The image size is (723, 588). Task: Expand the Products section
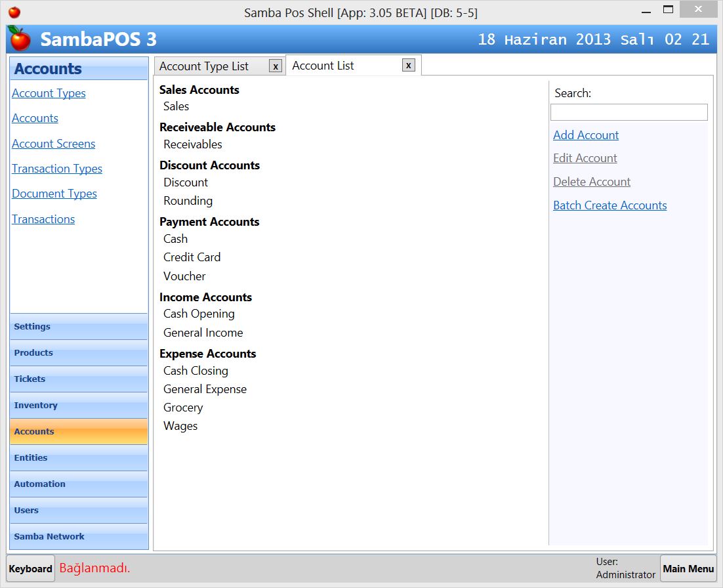coord(79,352)
